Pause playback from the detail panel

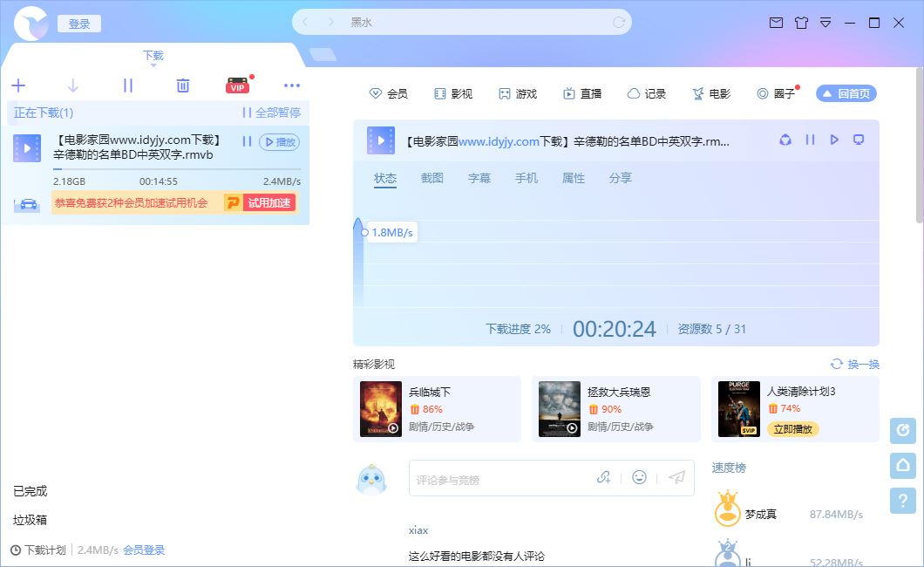pyautogui.click(x=809, y=140)
